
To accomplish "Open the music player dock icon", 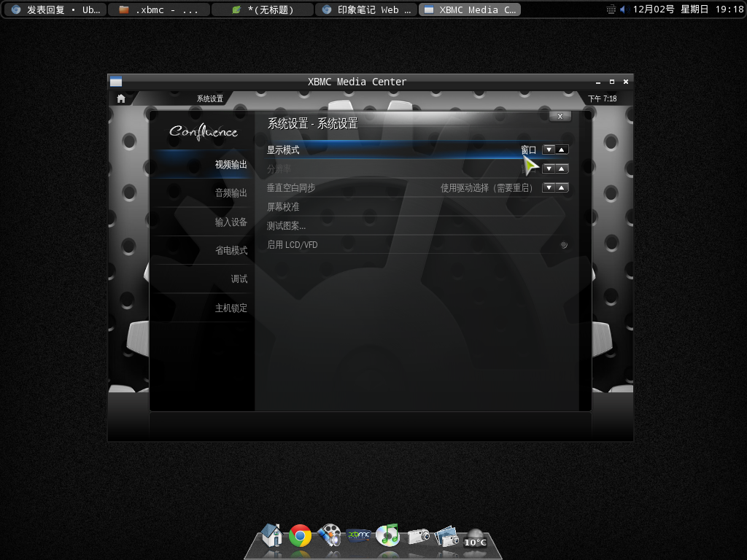I will (x=388, y=534).
